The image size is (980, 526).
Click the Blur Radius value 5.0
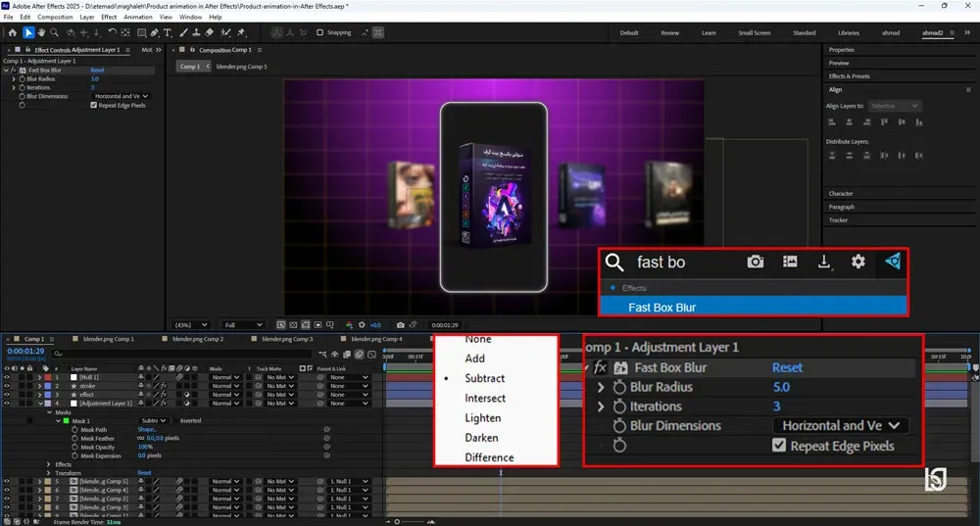tap(95, 79)
